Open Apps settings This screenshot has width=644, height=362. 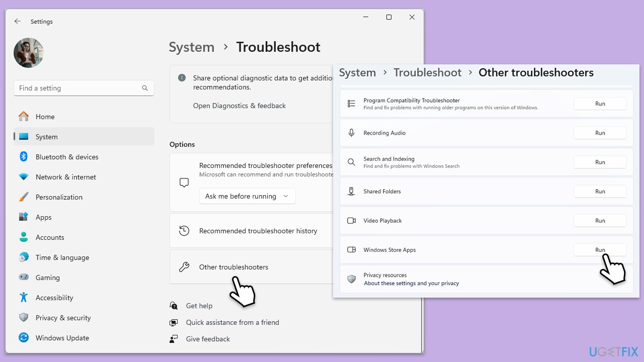[x=84, y=217]
